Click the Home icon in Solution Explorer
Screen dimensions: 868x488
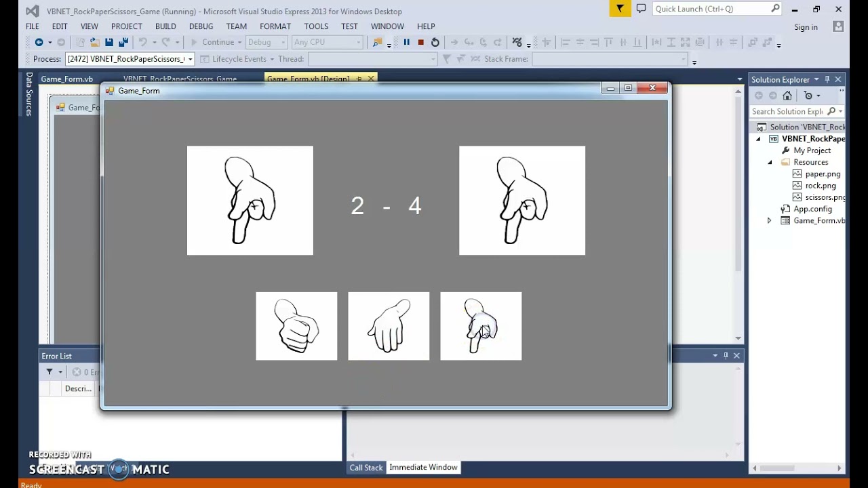tap(787, 96)
